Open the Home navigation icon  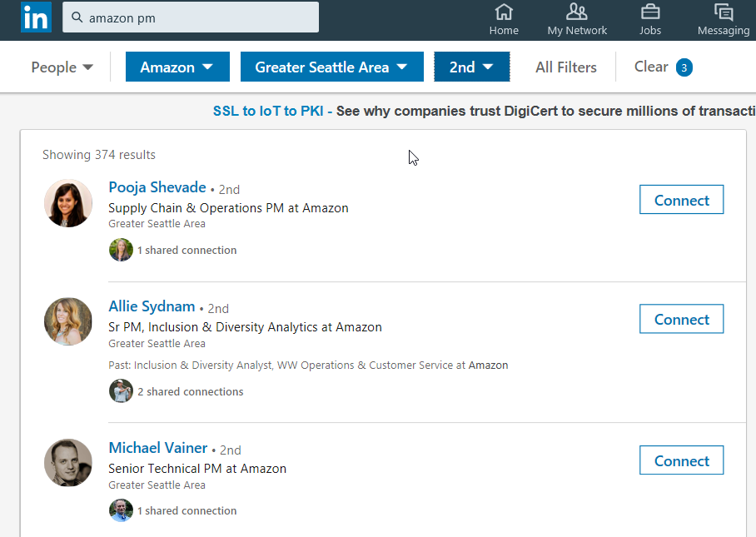(504, 14)
